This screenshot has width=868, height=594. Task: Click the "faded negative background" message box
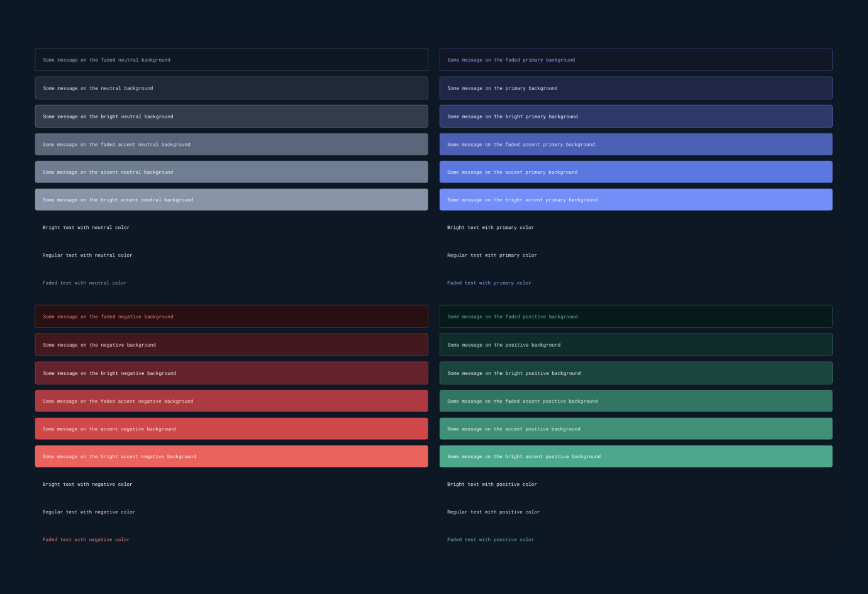point(231,317)
